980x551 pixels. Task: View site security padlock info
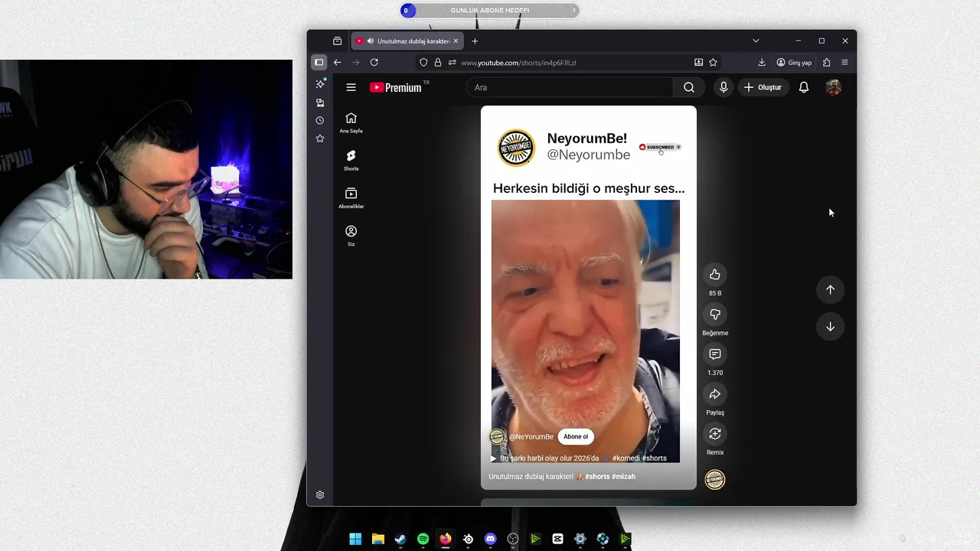tap(438, 62)
